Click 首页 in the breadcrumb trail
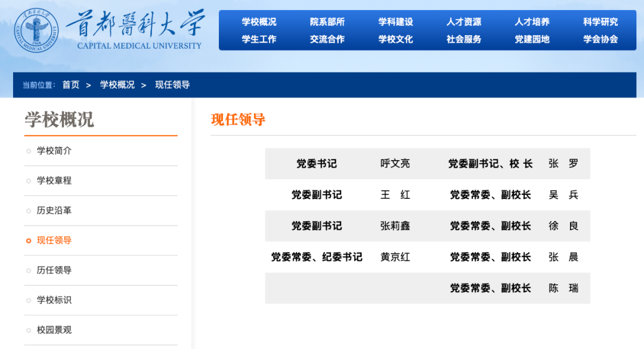 [x=70, y=84]
